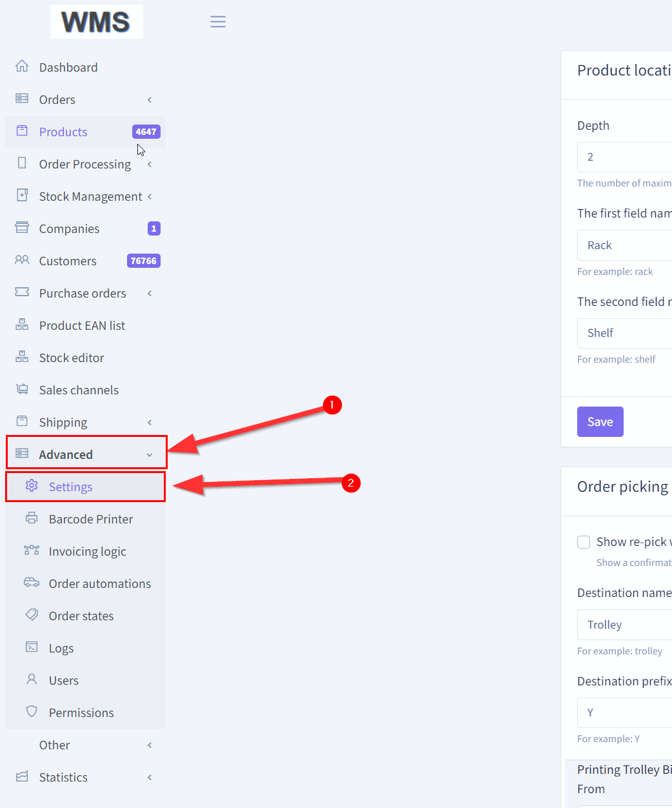Click the WMS logo
Viewport: 672px width, 808px height.
click(97, 22)
